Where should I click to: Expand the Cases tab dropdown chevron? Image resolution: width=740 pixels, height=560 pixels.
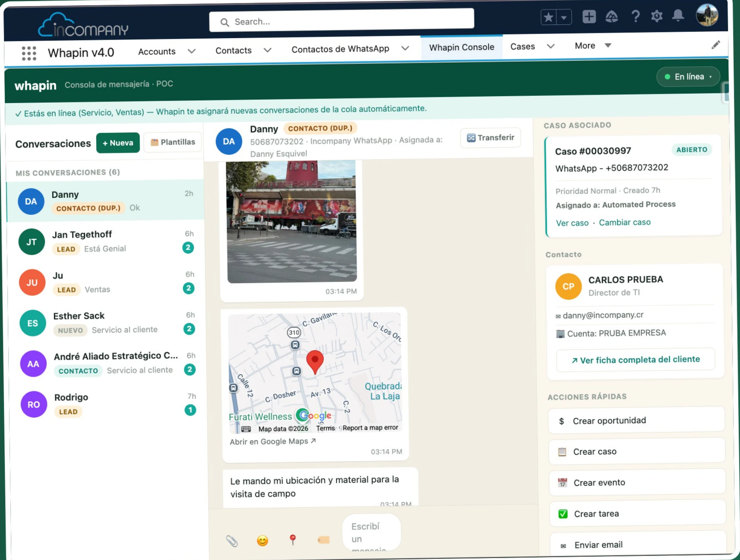551,46
